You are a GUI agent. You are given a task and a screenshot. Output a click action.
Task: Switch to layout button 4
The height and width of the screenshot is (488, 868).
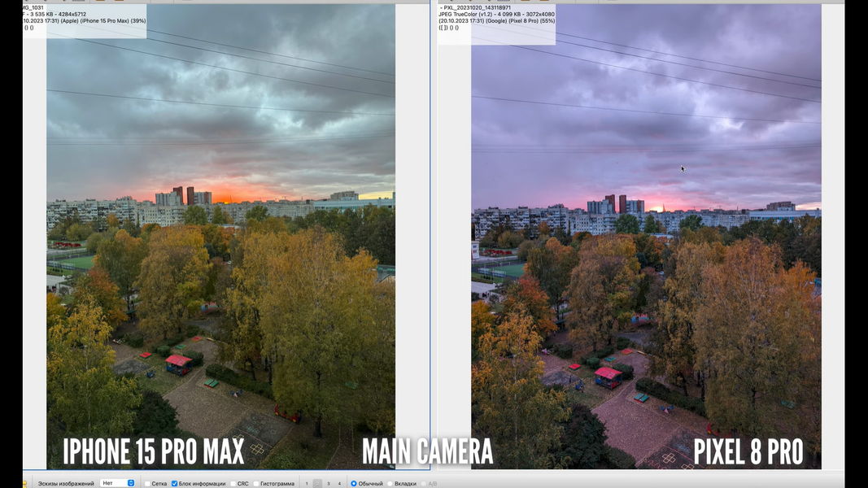(339, 484)
